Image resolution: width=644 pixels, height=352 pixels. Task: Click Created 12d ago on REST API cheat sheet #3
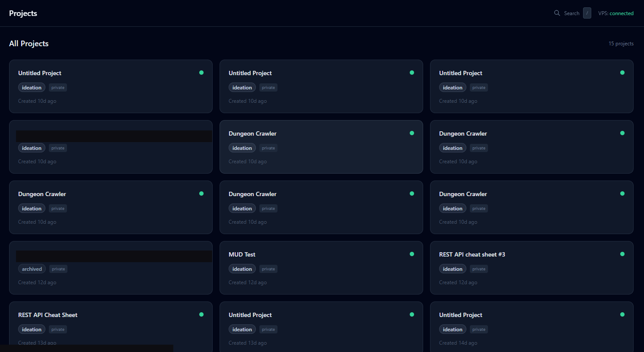click(x=458, y=282)
